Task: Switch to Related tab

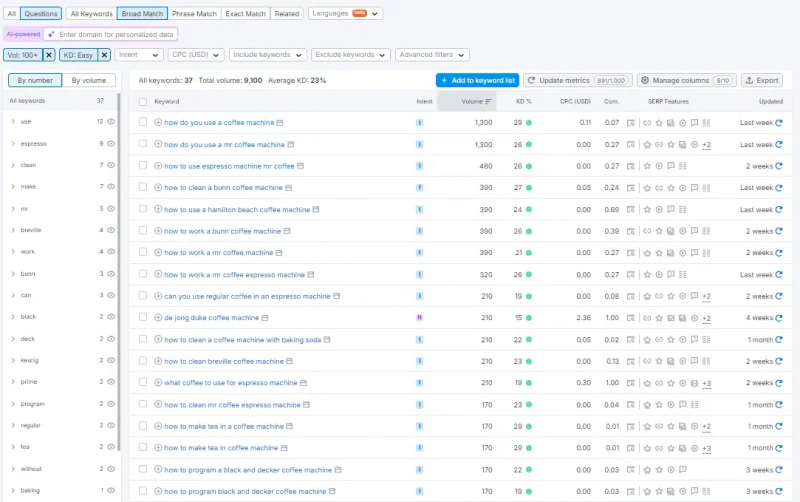Action: pyautogui.click(x=287, y=13)
